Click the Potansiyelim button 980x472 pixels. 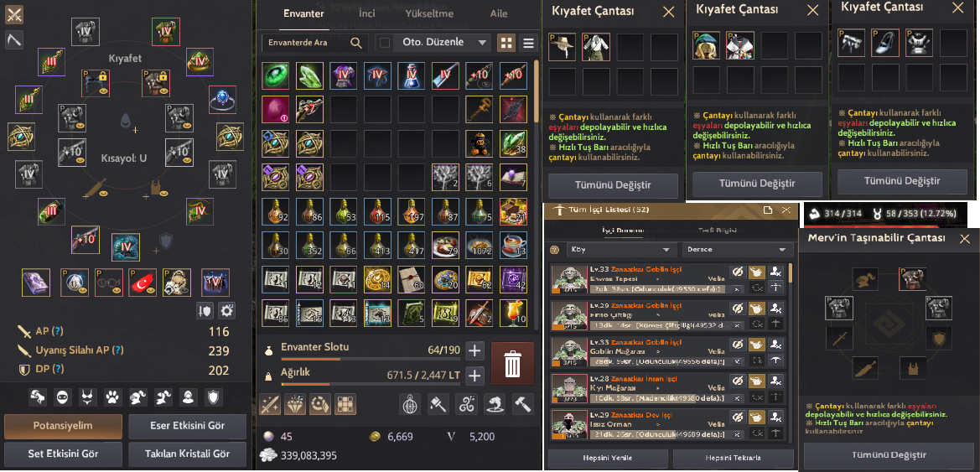[x=63, y=426]
